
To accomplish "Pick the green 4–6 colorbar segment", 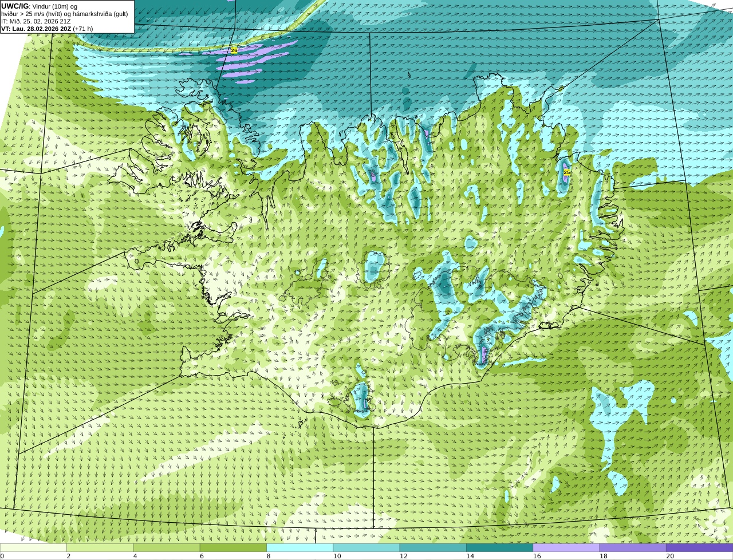I will pos(167,547).
